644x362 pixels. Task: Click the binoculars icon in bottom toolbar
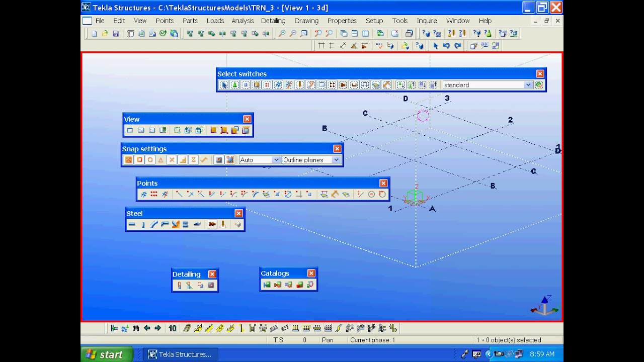click(136, 328)
